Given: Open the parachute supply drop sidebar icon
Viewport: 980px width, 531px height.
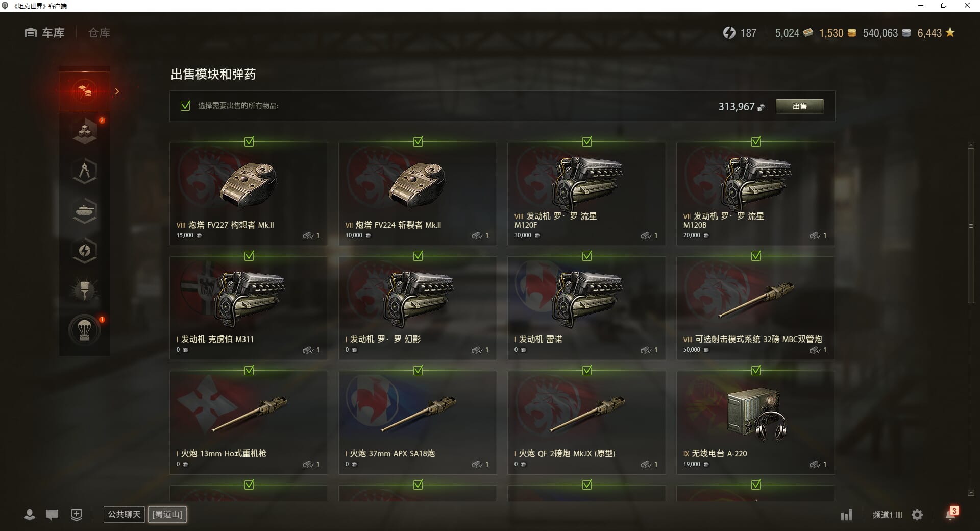Looking at the screenshot, I should click(x=85, y=330).
